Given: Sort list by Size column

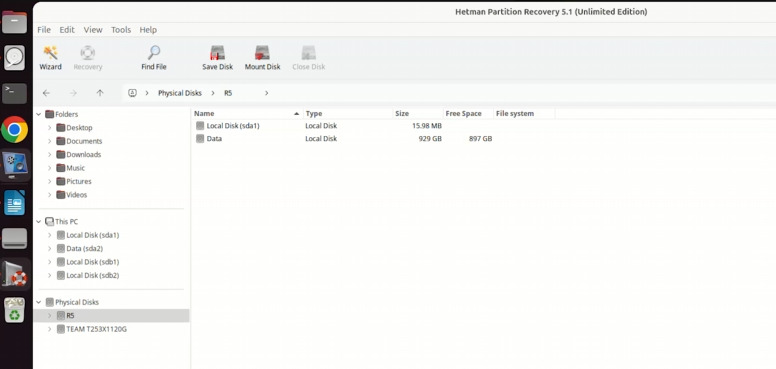Looking at the screenshot, I should pos(418,113).
